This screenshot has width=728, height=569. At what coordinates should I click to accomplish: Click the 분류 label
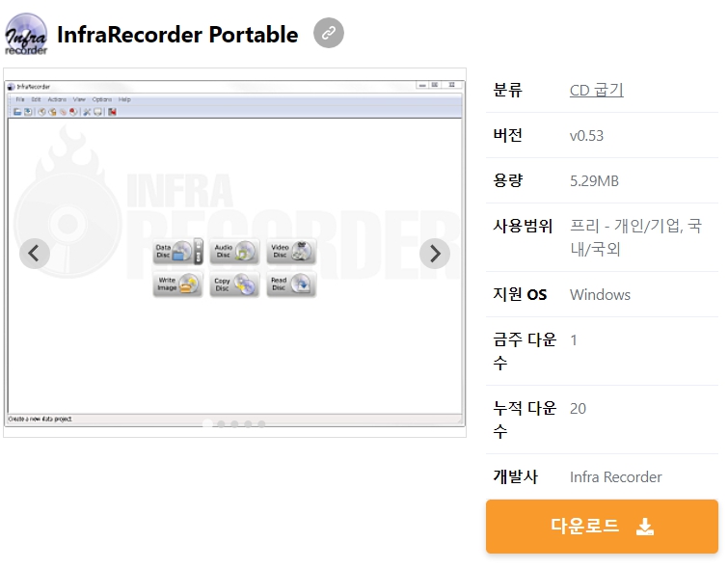coord(507,90)
